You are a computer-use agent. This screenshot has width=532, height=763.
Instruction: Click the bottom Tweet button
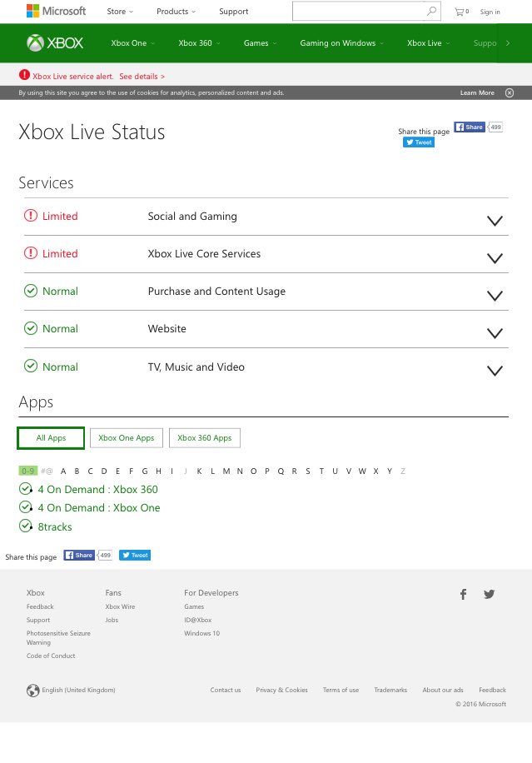(x=135, y=556)
